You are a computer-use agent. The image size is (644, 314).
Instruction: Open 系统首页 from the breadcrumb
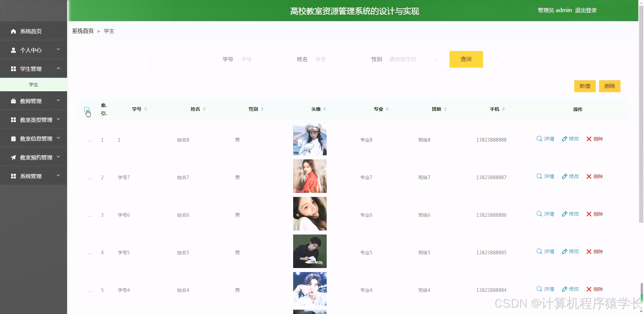coord(83,31)
